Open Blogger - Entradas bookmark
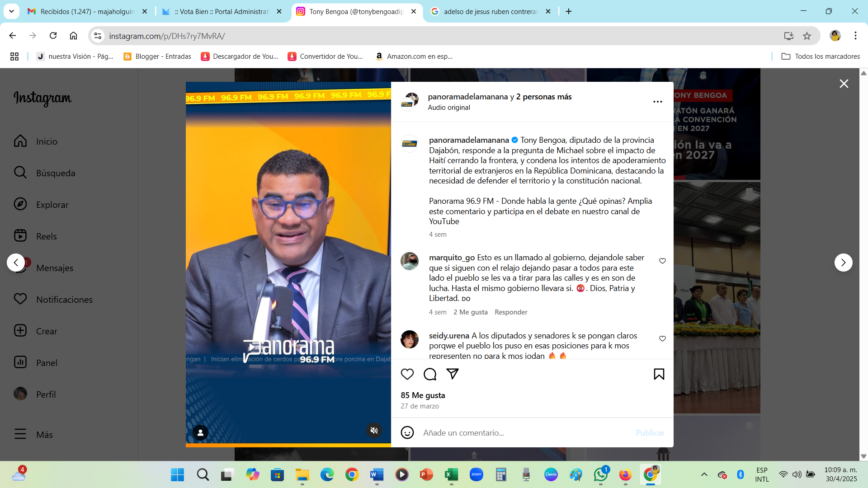Screen dimensions: 868x488 pyautogui.click(x=157, y=56)
